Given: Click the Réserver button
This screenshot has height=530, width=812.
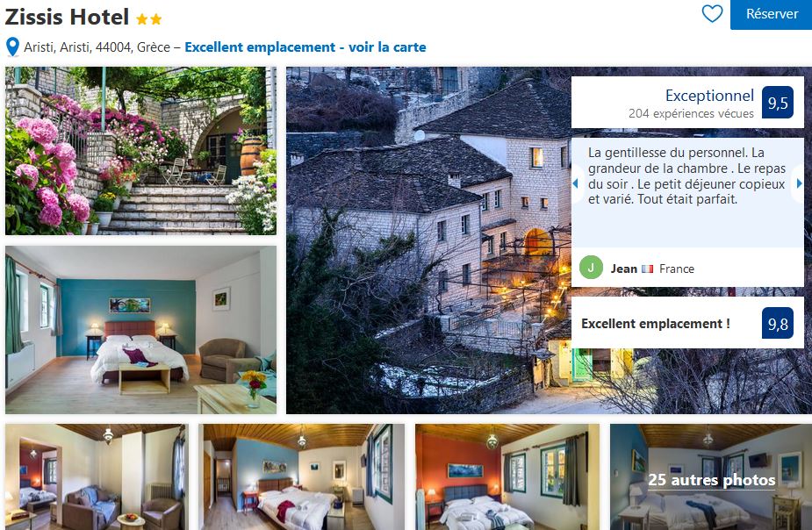Looking at the screenshot, I should 771,15.
